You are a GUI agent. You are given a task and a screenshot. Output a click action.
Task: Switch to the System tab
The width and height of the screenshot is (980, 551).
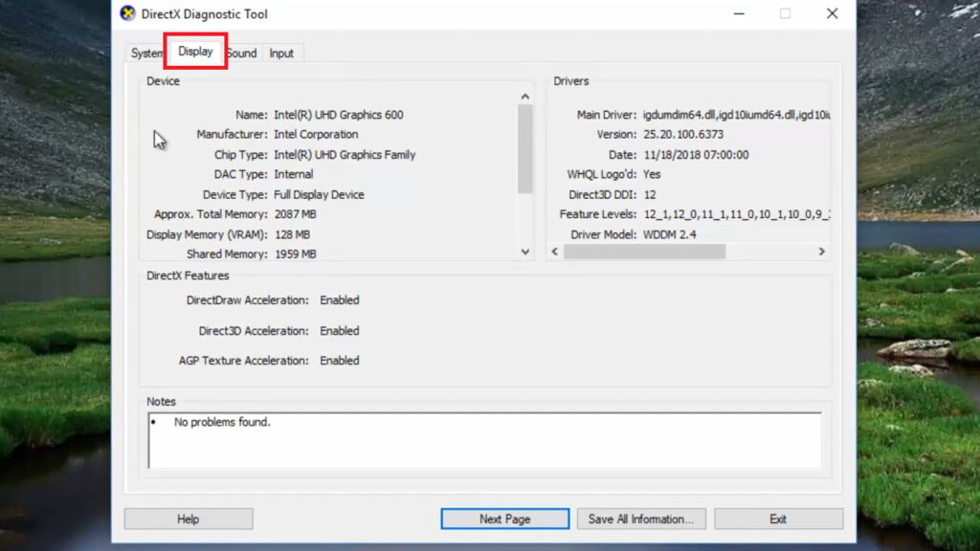[x=145, y=53]
